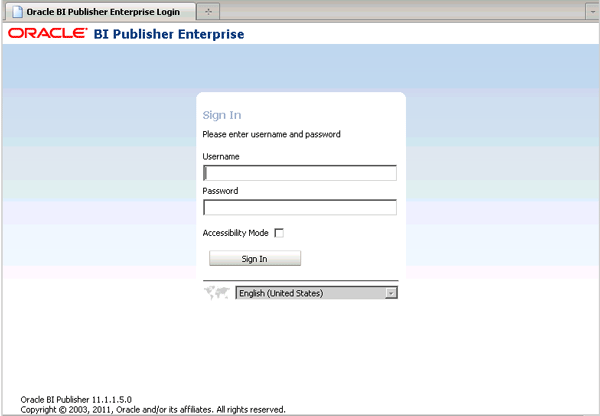Open a new browser tab
Screen dimensions: 600x416
[208, 11]
